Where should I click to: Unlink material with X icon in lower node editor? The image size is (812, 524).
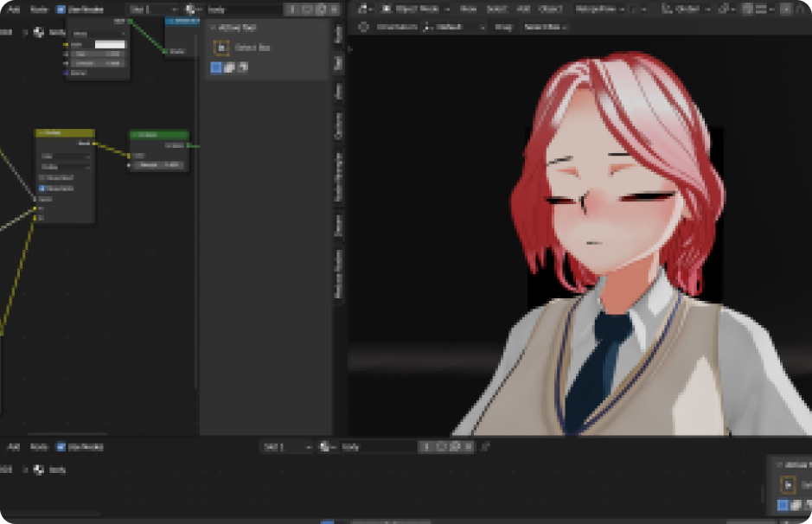tap(469, 447)
